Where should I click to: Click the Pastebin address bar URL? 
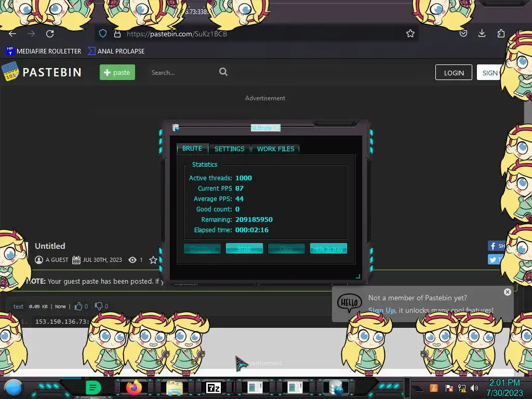pos(177,34)
